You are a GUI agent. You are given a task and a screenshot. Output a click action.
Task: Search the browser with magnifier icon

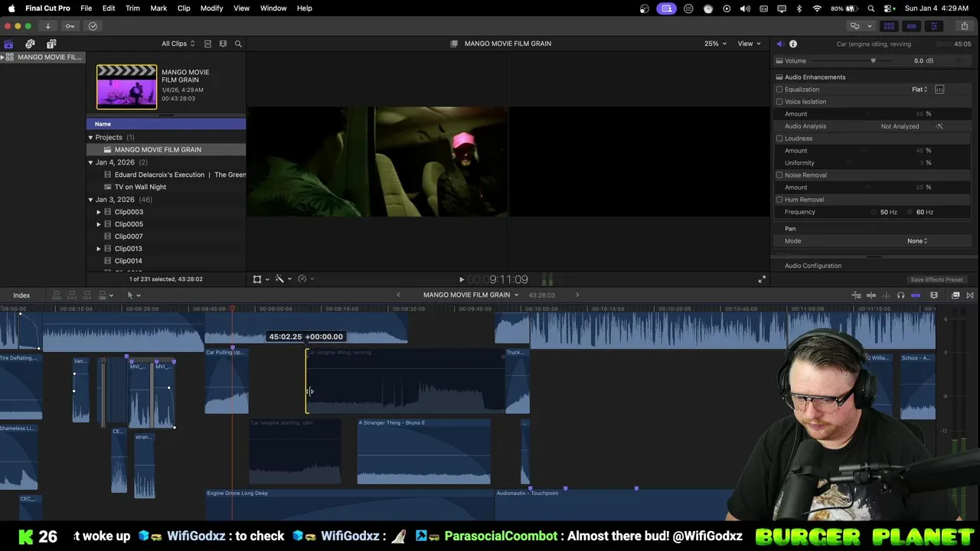point(238,44)
